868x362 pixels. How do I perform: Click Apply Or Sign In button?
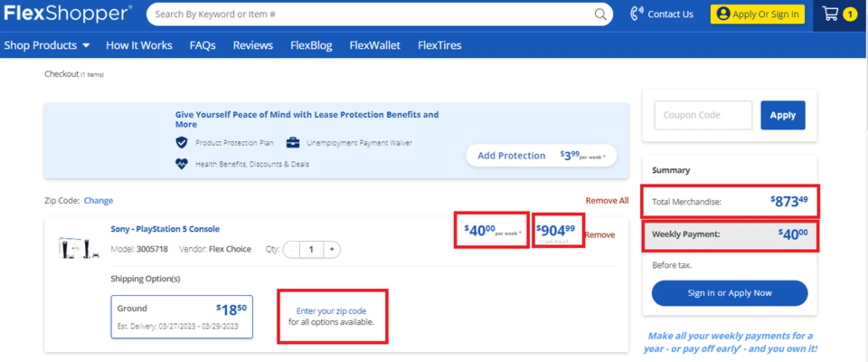pyautogui.click(x=757, y=14)
